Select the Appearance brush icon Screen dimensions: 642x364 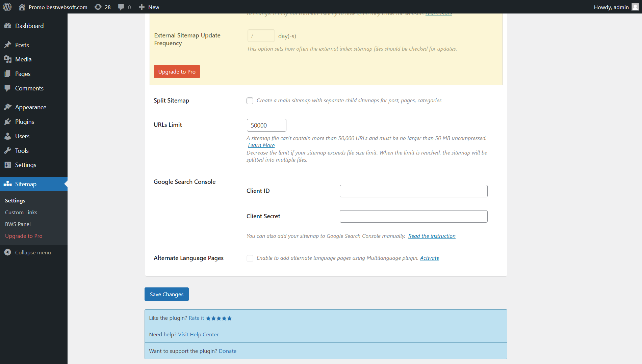point(8,107)
